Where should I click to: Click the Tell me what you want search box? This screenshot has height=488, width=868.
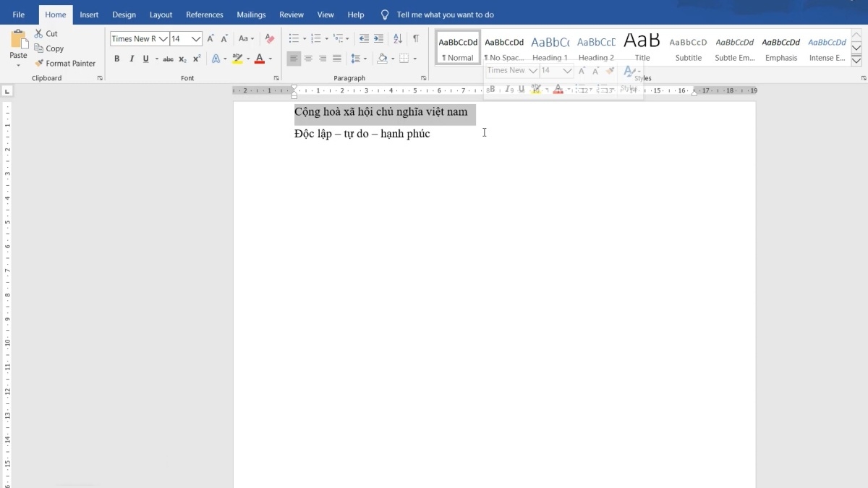(445, 14)
